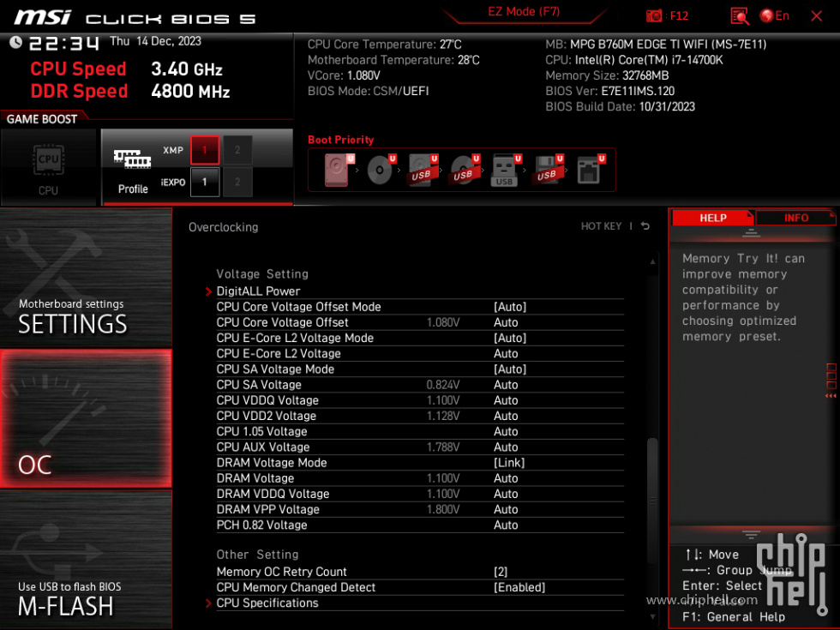
Task: Open the SETTINGS motherboard settings section
Action: [86, 278]
